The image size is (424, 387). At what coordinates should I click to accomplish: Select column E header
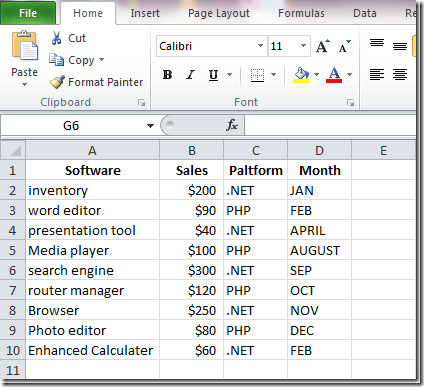point(383,150)
